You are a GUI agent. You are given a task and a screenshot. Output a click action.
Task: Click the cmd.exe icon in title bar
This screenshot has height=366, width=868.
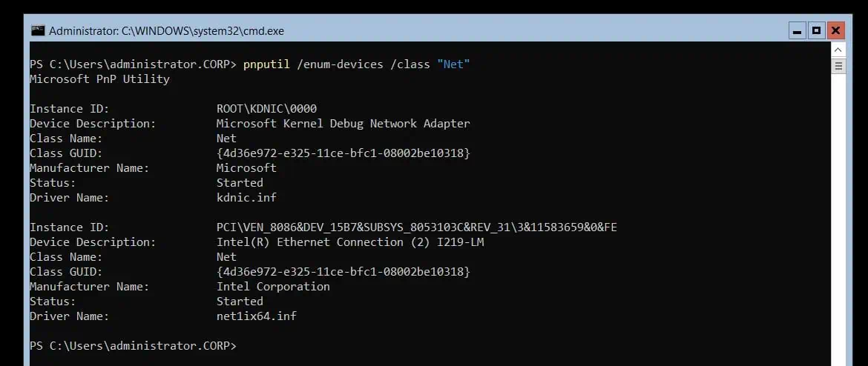pyautogui.click(x=38, y=30)
